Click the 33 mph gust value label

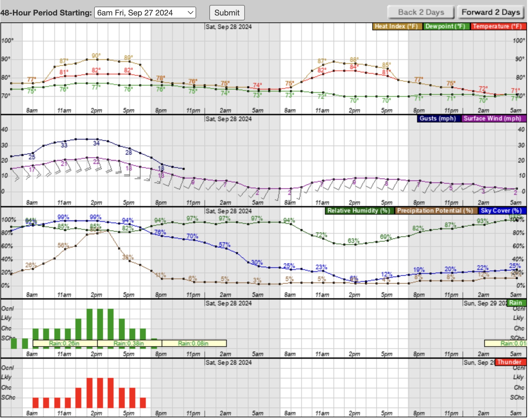tap(64, 145)
